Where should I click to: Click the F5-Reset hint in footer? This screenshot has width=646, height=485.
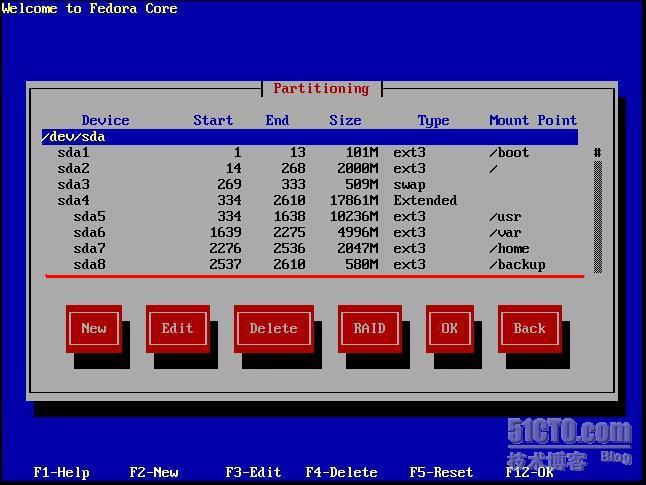click(441, 472)
